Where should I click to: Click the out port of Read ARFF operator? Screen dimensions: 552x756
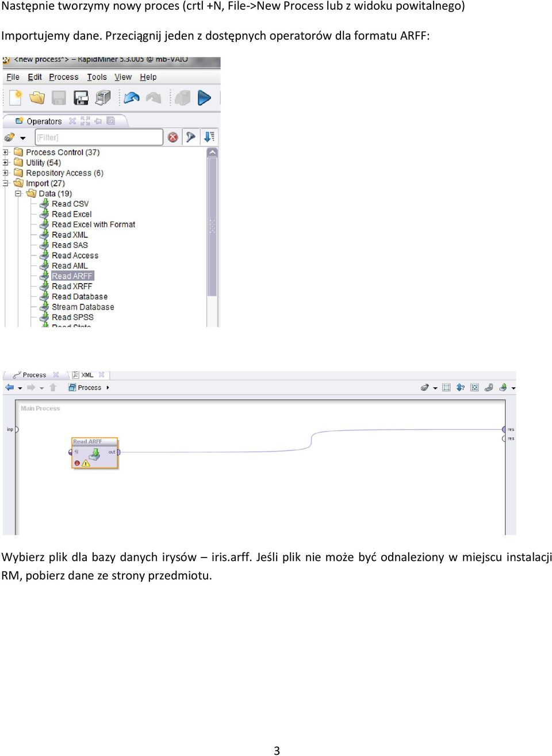coord(118,452)
